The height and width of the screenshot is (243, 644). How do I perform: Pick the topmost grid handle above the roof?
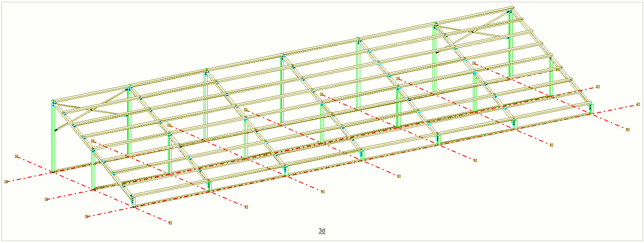[474, 63]
